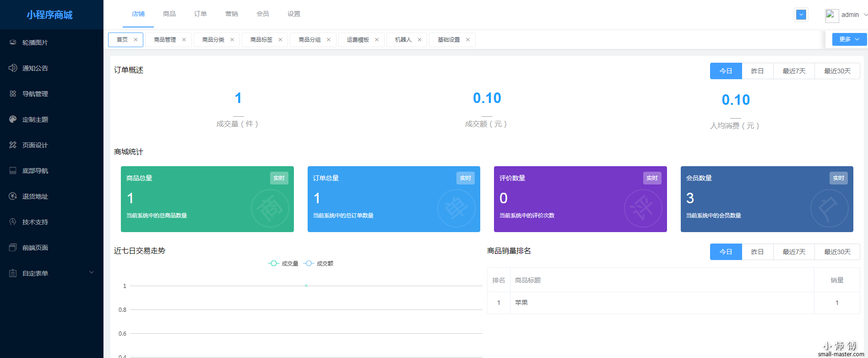
Task: Click the 前端页面 window icon
Action: pyautogui.click(x=13, y=247)
